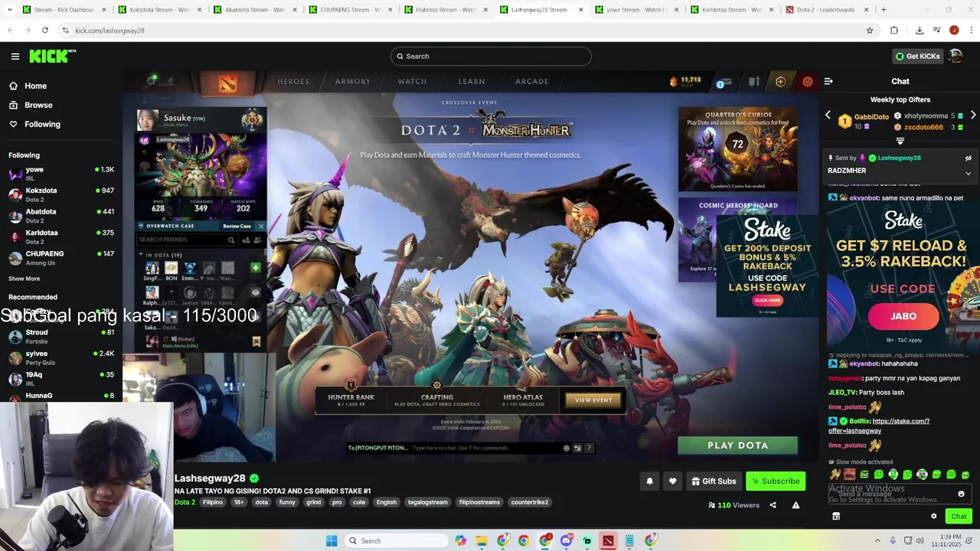Click the notification bell for Lashsegway28

click(650, 481)
